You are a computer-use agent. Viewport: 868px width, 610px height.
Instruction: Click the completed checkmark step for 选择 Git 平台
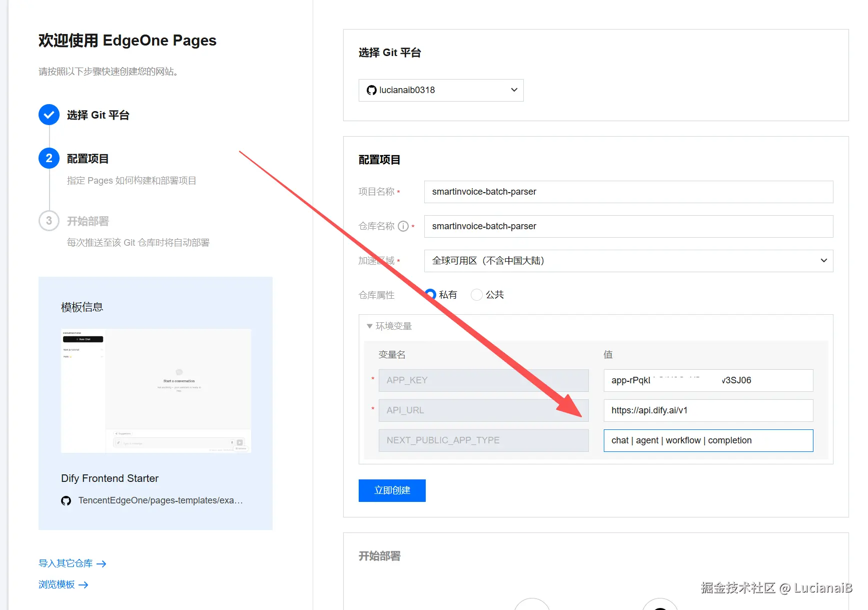(49, 115)
